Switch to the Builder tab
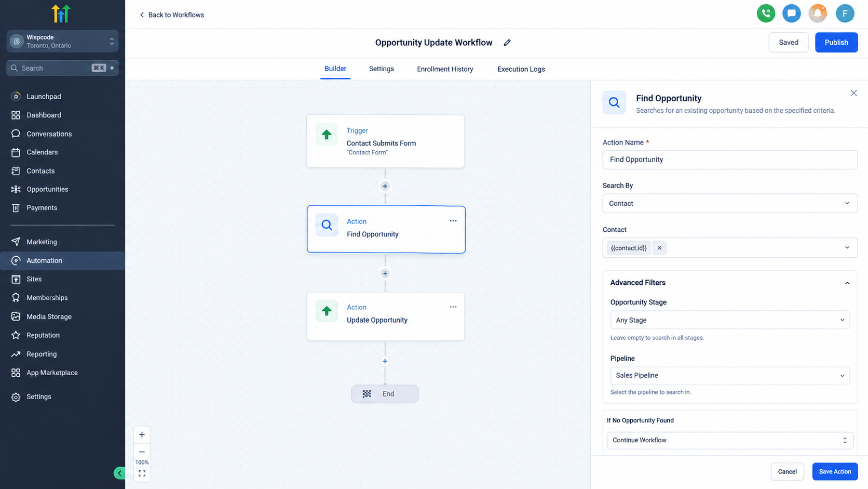The width and height of the screenshot is (868, 489). 335,69
